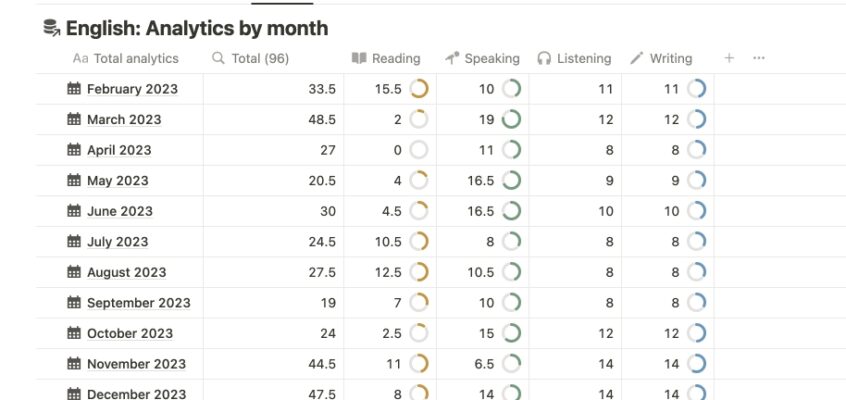This screenshot has height=400, width=846.
Task: Click the Writing column pencil icon
Action: (637, 58)
